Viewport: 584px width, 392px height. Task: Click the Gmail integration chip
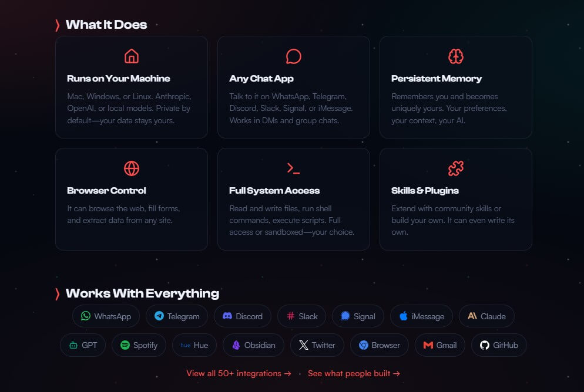[x=440, y=345]
